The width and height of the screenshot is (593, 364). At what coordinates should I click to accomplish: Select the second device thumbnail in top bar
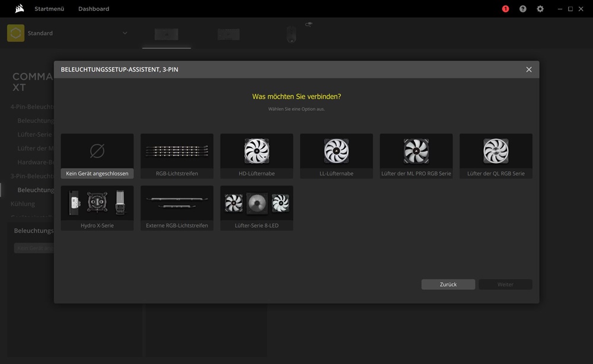(x=228, y=34)
